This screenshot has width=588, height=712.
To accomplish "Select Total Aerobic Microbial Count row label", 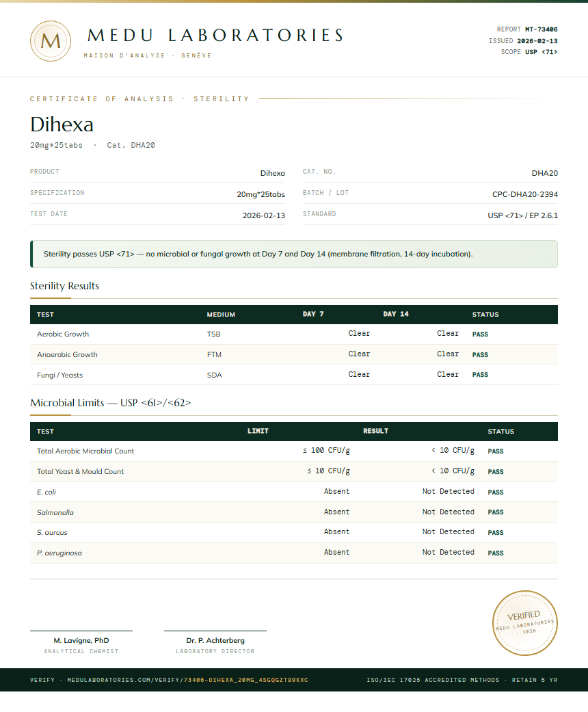I will coord(85,451).
